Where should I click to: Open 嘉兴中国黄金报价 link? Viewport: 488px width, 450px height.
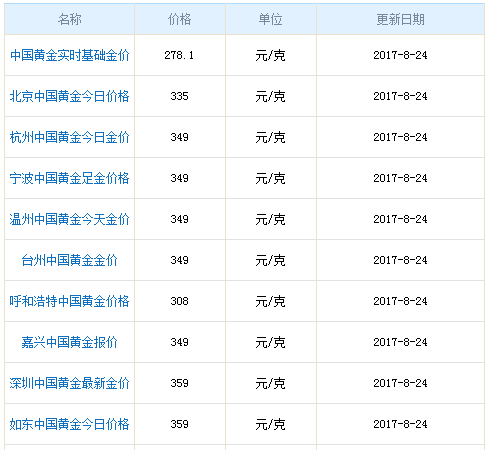coord(70,342)
